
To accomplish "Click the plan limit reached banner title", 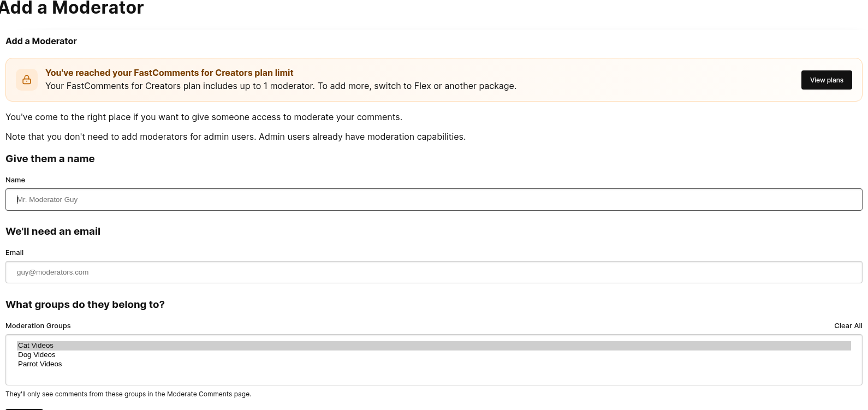I will click(169, 73).
